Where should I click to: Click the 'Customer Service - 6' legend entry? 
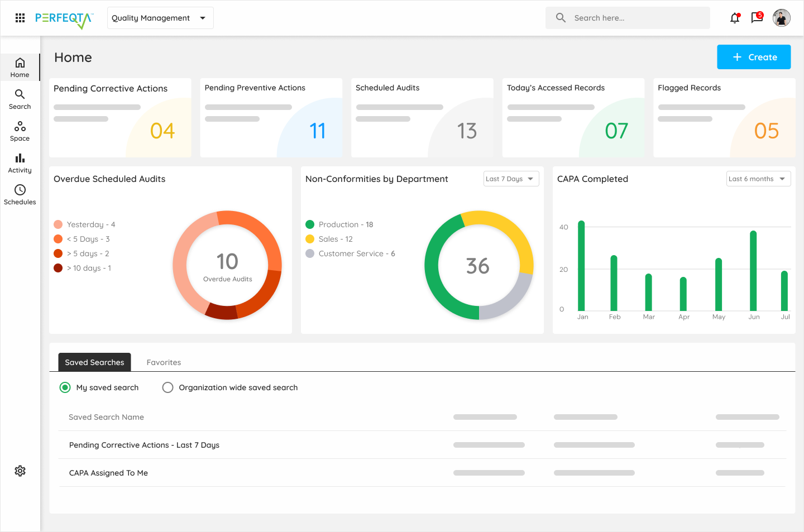(351, 253)
